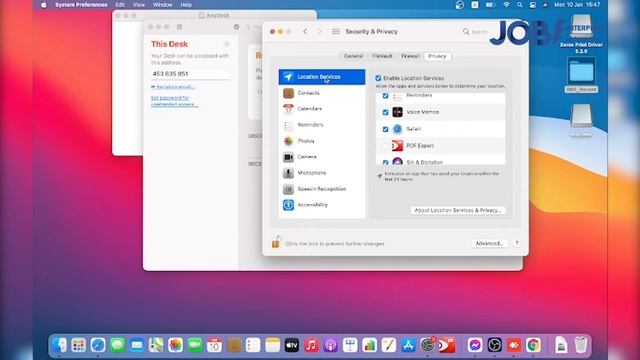
Task: Open OBS from the dock
Action: tap(494, 345)
